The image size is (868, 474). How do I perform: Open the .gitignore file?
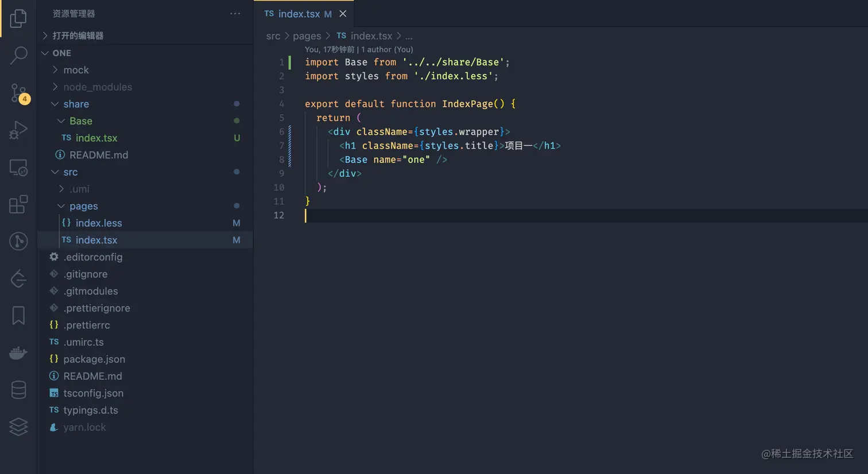pos(145,274)
